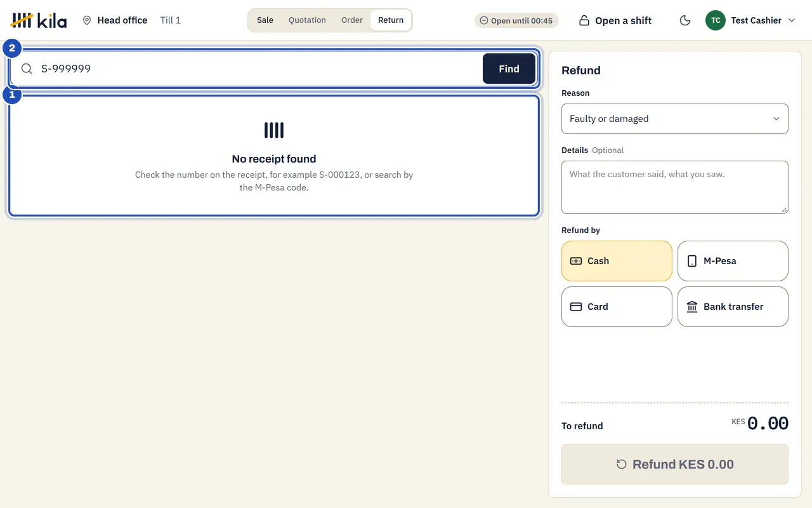812x508 pixels.
Task: Click the KES 0.00 to refund amount
Action: [x=760, y=424]
